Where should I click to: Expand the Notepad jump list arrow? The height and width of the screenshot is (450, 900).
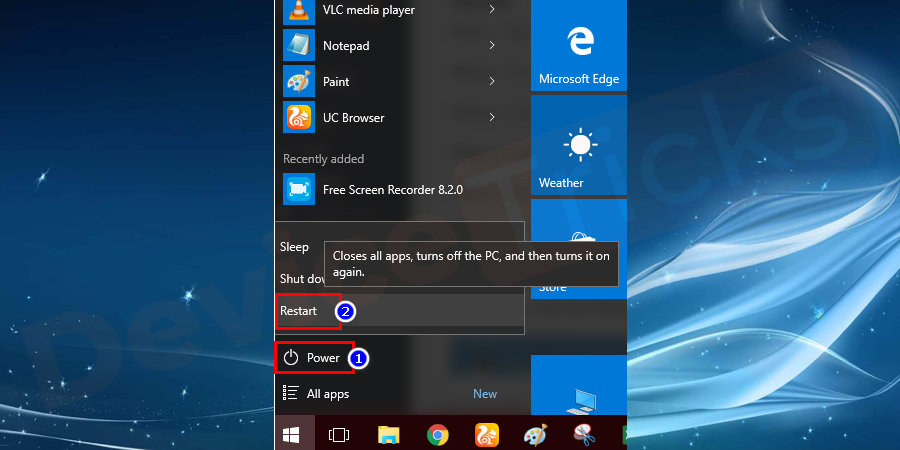click(492, 46)
